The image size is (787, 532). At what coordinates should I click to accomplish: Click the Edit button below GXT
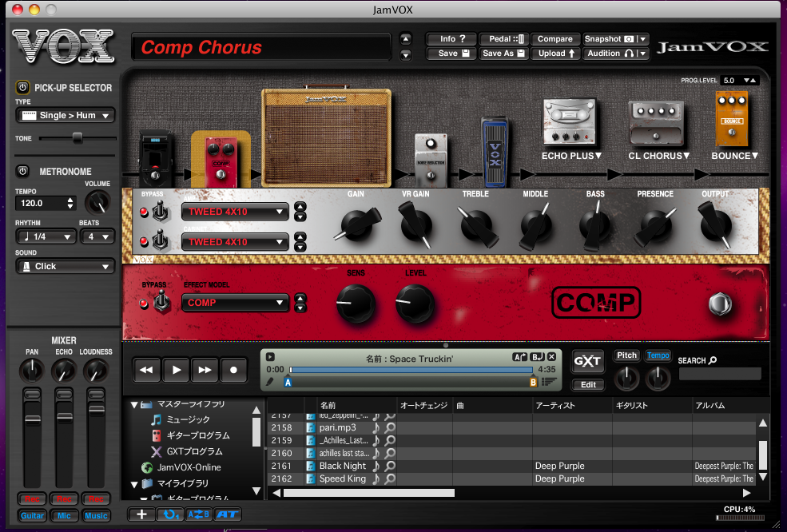588,384
